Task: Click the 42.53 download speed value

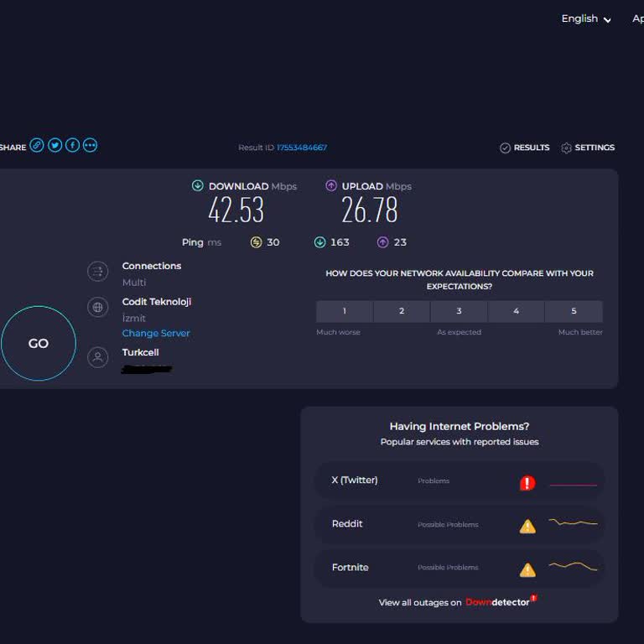Action: coord(236,210)
